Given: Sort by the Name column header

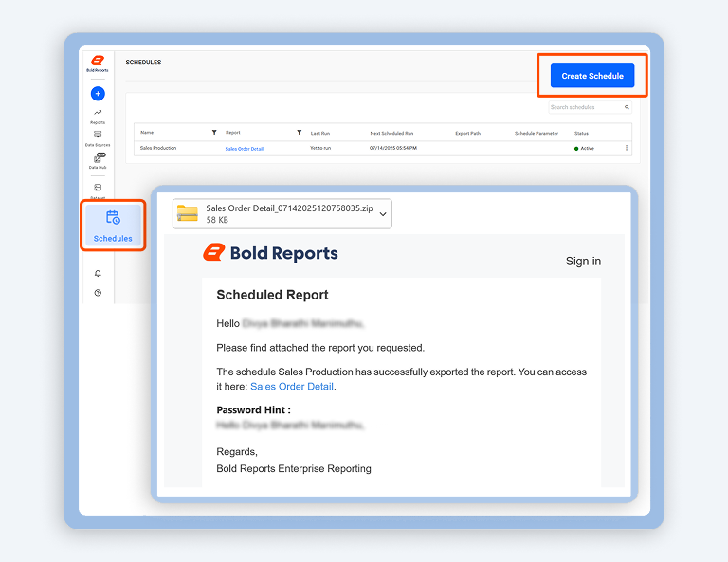Looking at the screenshot, I should tap(147, 133).
